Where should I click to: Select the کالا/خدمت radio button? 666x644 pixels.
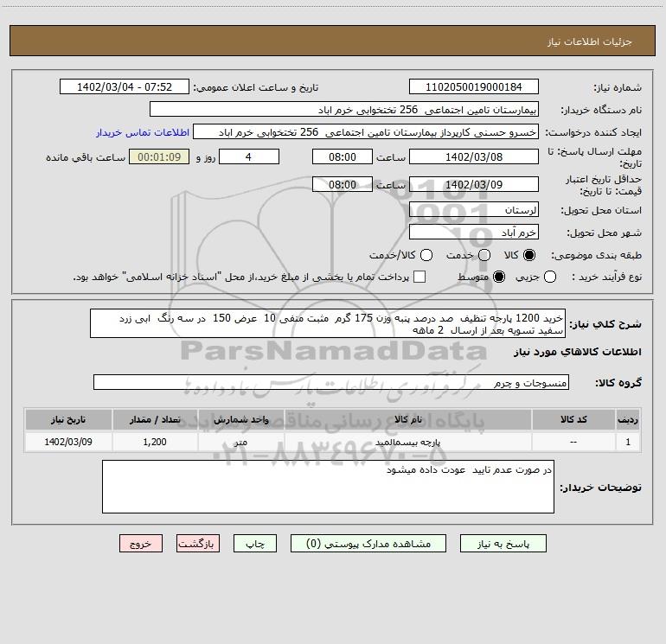point(426,255)
